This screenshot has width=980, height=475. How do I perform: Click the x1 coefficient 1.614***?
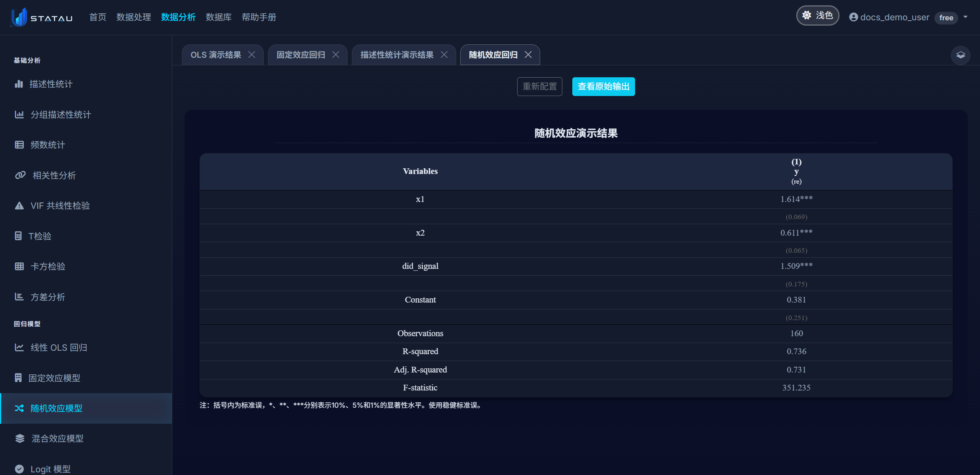click(796, 199)
